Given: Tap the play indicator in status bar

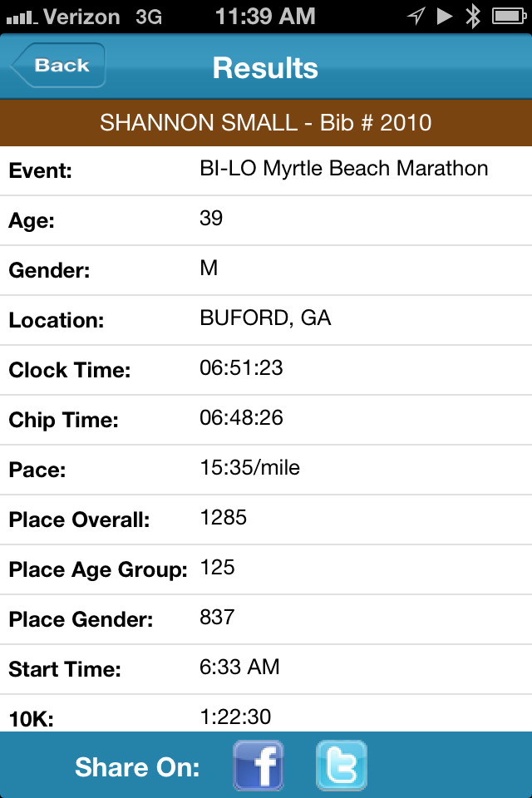Looking at the screenshot, I should [x=445, y=17].
